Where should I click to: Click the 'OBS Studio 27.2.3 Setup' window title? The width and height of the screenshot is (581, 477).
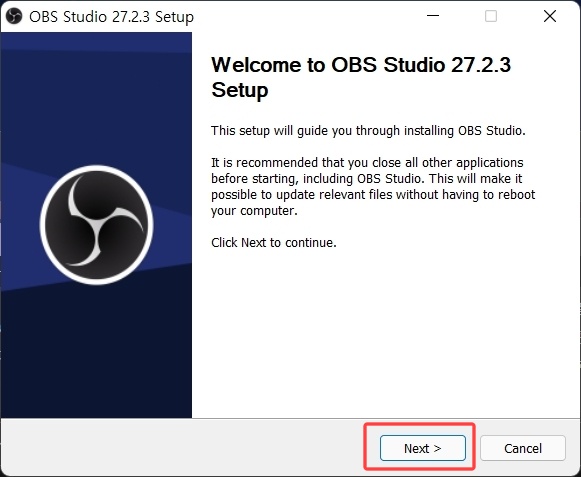111,17
